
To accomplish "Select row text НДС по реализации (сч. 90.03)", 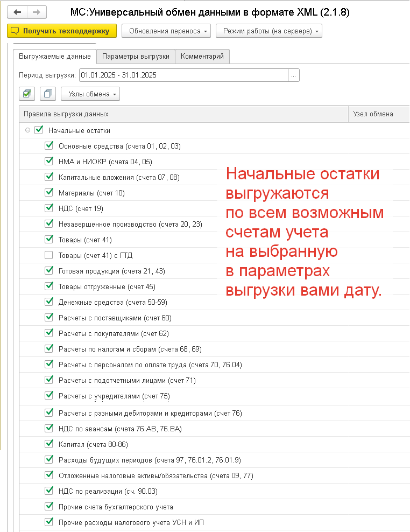I will 108,491.
